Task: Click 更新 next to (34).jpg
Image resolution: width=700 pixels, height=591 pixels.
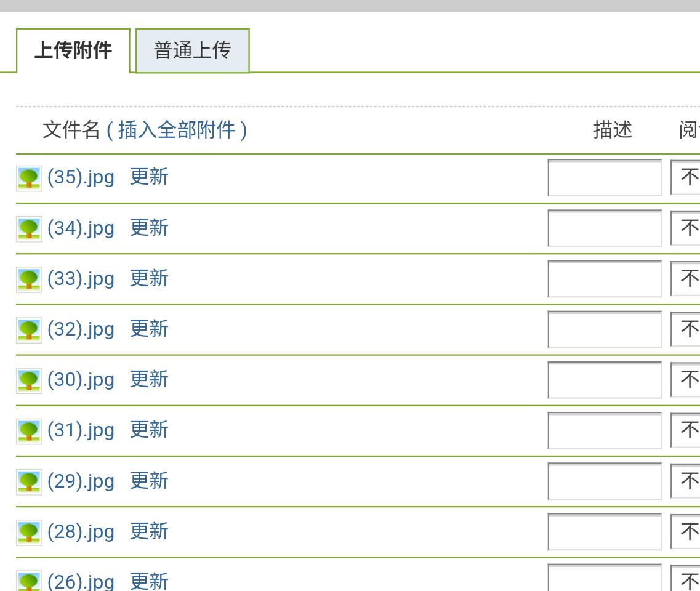Action: click(x=149, y=228)
